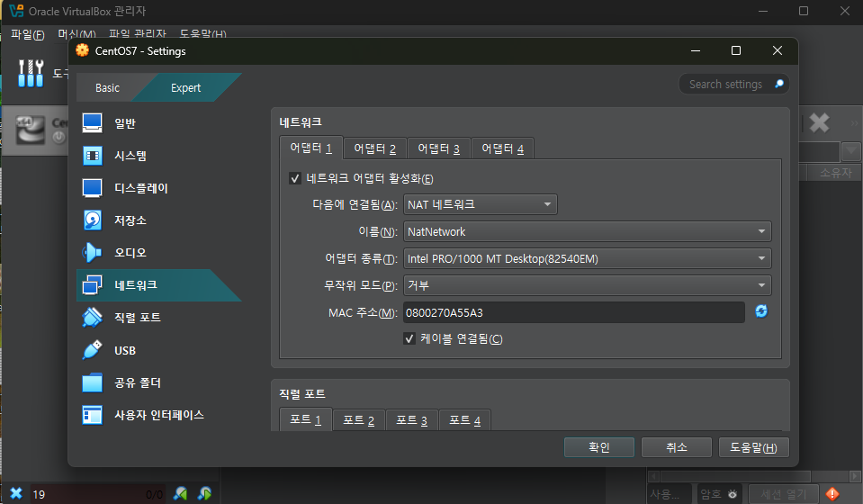This screenshot has width=863, height=504.
Task: Click the tools icon in VirtualBox Manager window
Action: point(31,73)
